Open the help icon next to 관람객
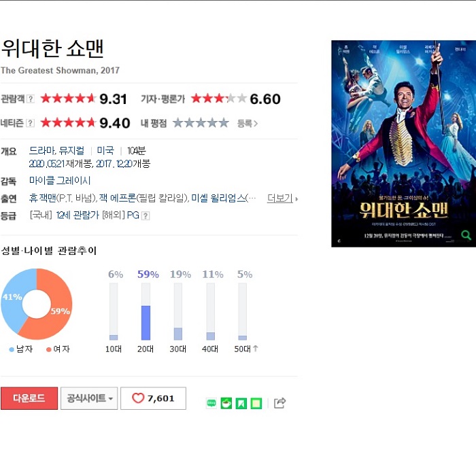476x454 pixels. 31,99
